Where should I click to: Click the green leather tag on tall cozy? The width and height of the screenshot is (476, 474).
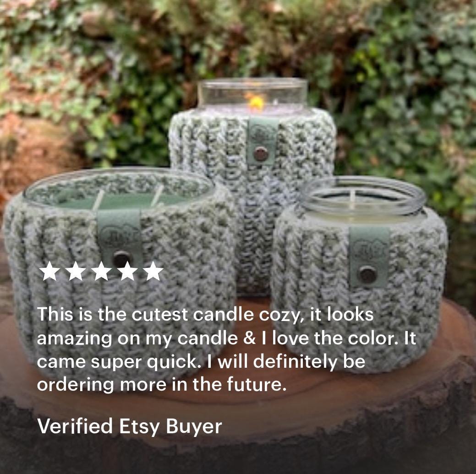[x=262, y=141]
